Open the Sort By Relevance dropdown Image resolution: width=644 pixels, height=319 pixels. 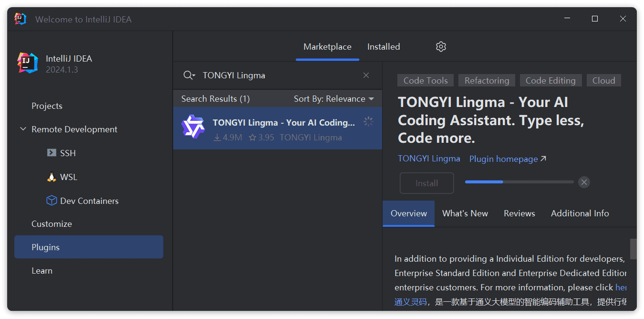click(334, 99)
